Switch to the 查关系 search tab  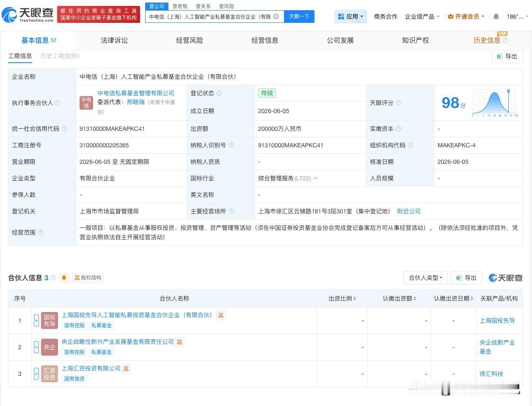[203, 6]
